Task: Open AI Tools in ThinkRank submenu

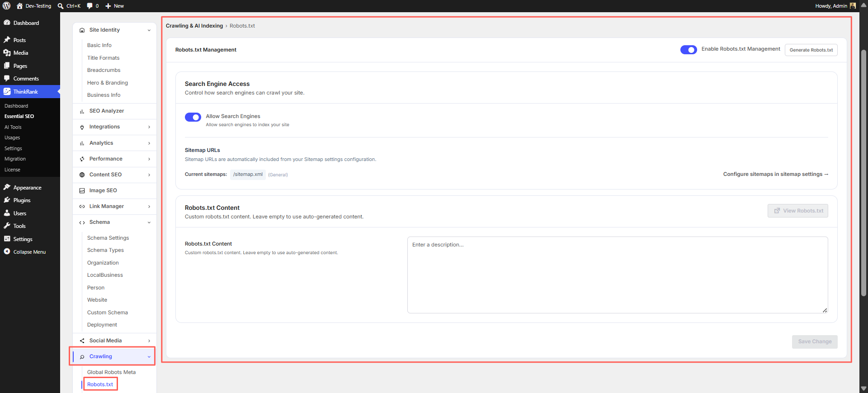Action: [13, 127]
